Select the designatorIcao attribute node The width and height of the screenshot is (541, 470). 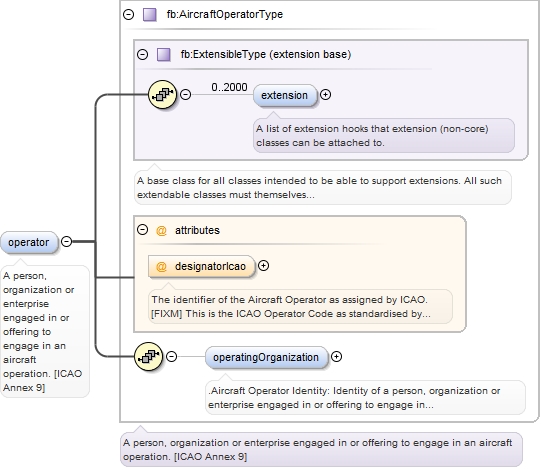pyautogui.click(x=201, y=266)
